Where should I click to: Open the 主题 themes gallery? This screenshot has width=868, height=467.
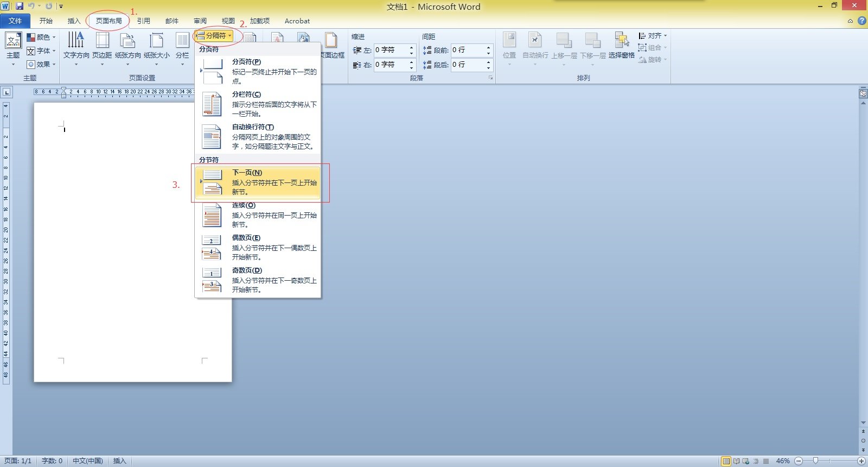pyautogui.click(x=13, y=48)
